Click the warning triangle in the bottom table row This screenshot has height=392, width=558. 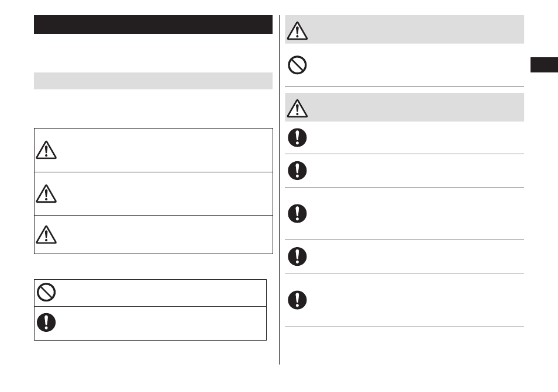pyautogui.click(x=46, y=235)
